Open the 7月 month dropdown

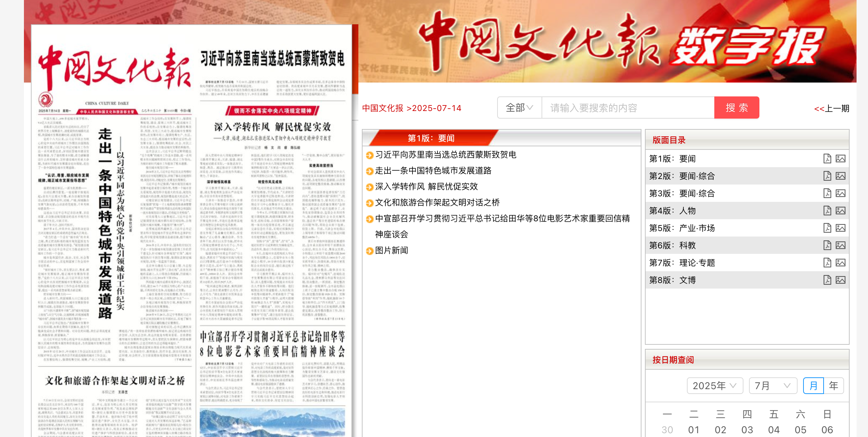pos(773,386)
